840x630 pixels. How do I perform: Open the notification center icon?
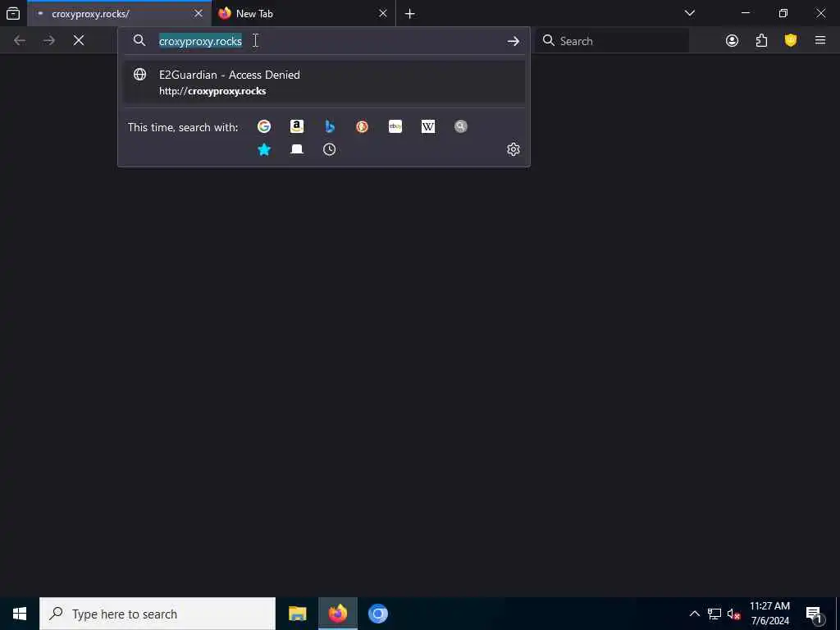click(815, 614)
